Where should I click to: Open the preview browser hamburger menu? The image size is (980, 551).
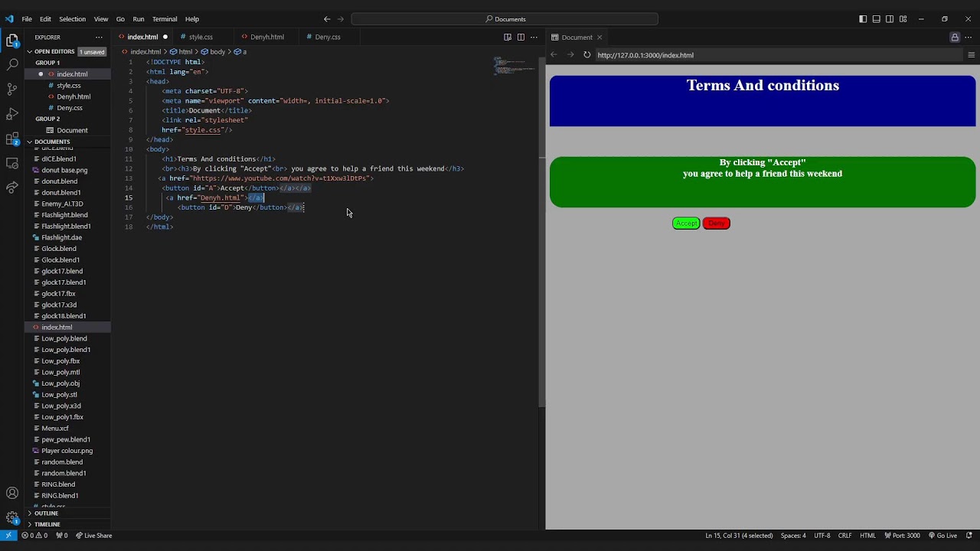coord(972,55)
